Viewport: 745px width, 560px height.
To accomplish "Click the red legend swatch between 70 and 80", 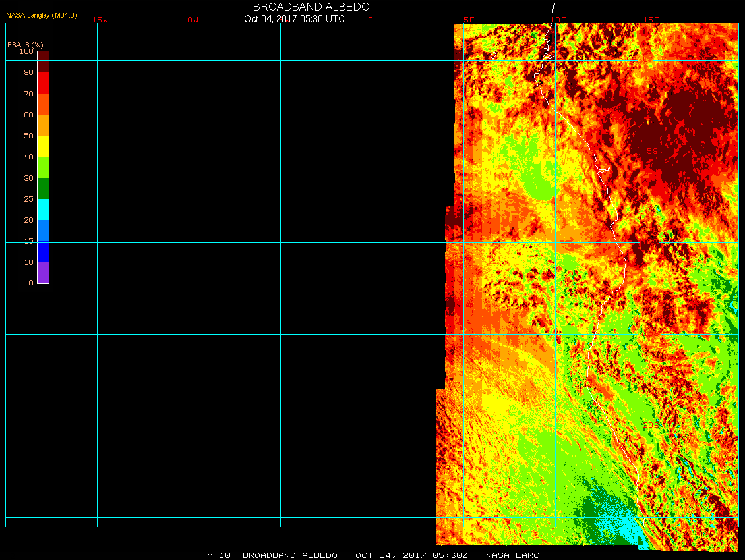I will pyautogui.click(x=44, y=82).
